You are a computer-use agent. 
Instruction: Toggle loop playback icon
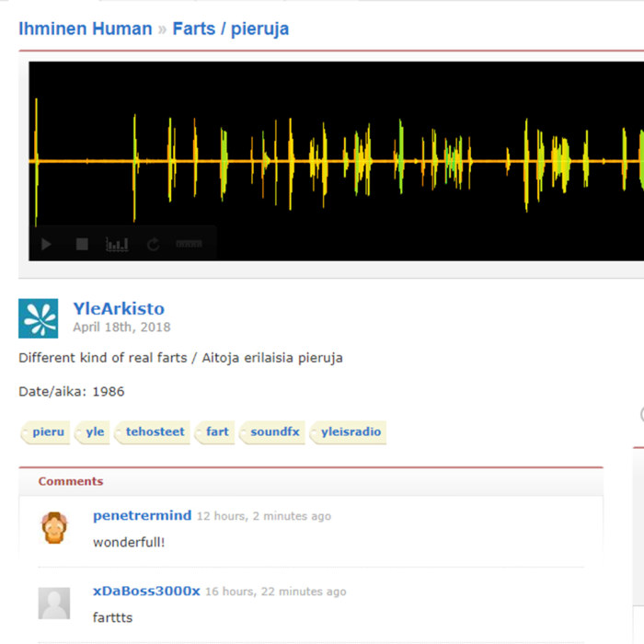tap(154, 245)
